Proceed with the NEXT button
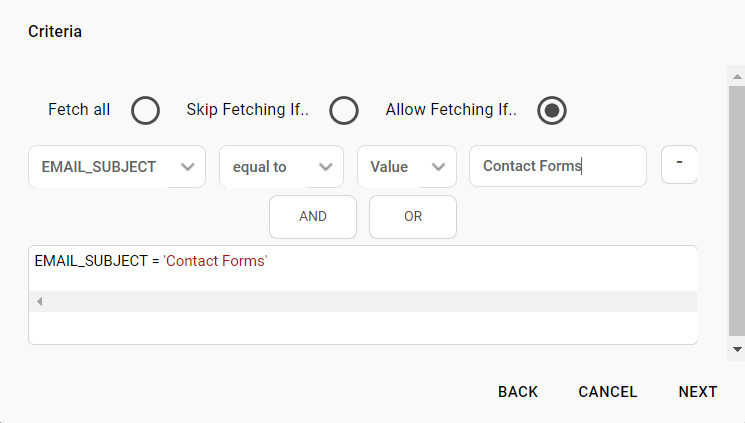The image size is (745, 423). pyautogui.click(x=698, y=392)
